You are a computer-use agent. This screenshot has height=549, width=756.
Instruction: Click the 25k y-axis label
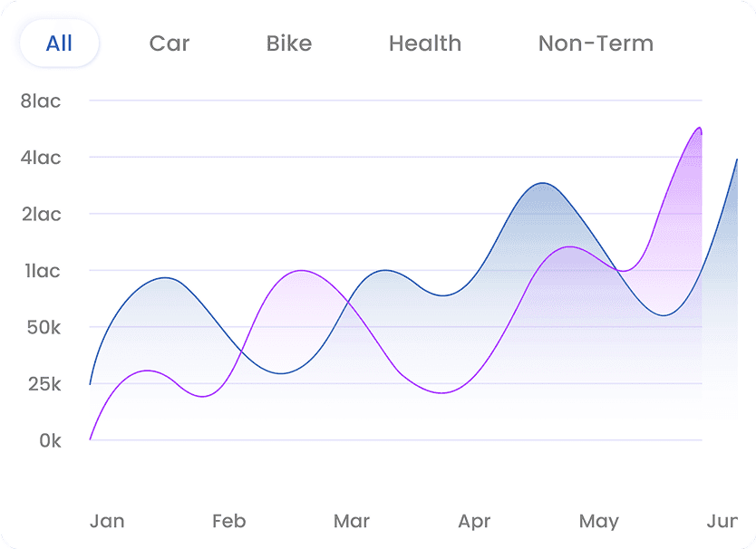click(41, 384)
